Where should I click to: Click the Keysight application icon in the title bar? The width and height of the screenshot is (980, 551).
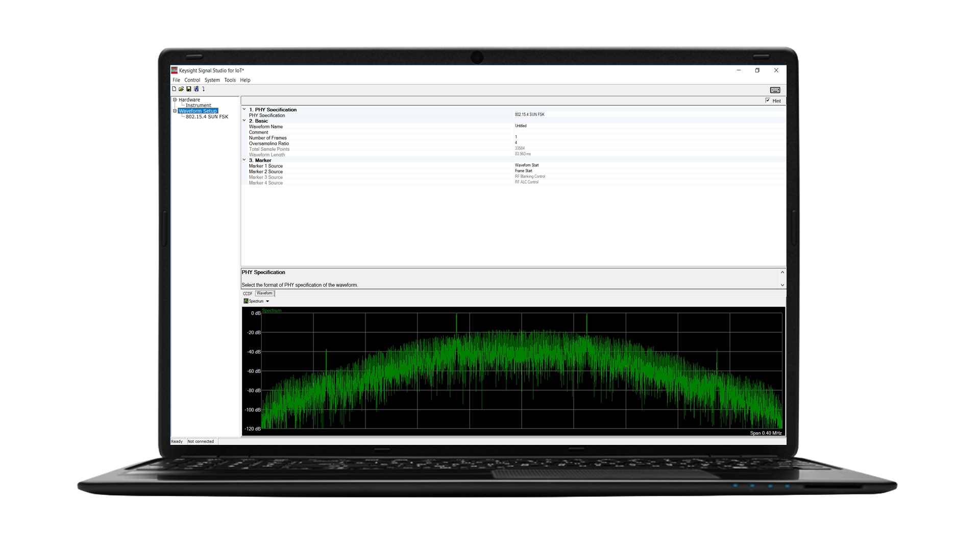point(174,71)
